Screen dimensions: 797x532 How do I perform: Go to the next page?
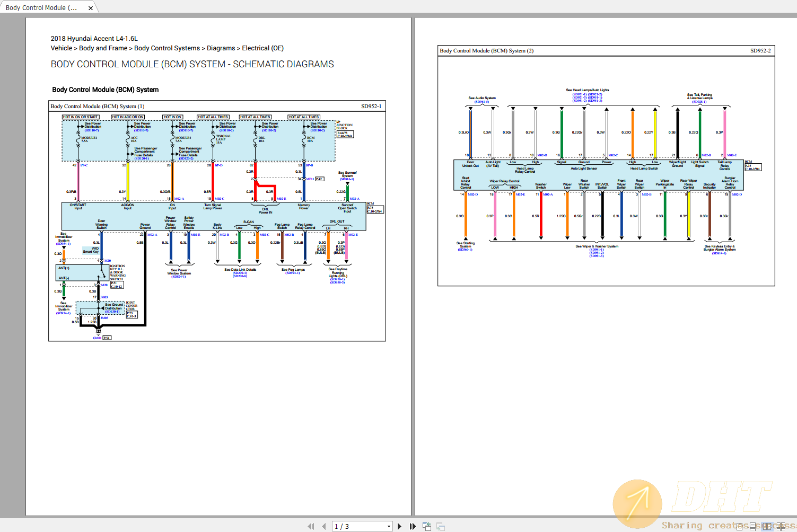[x=399, y=526]
